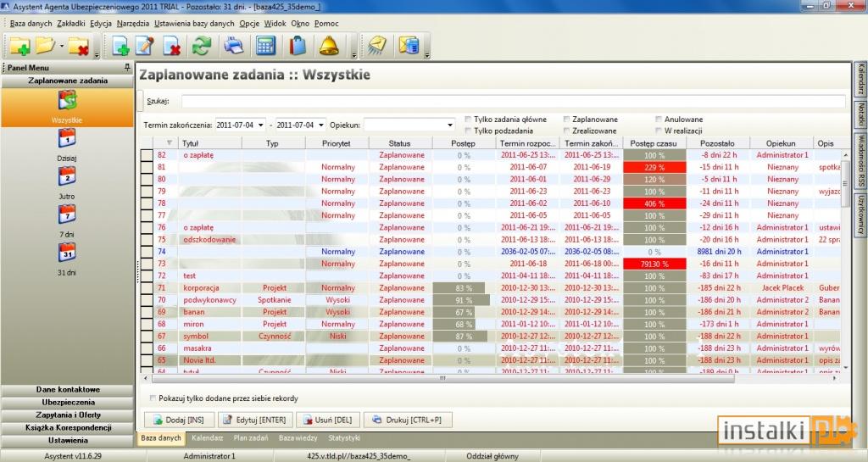
Task: Click the 83 % progress bar of korporacja
Action: (x=459, y=287)
